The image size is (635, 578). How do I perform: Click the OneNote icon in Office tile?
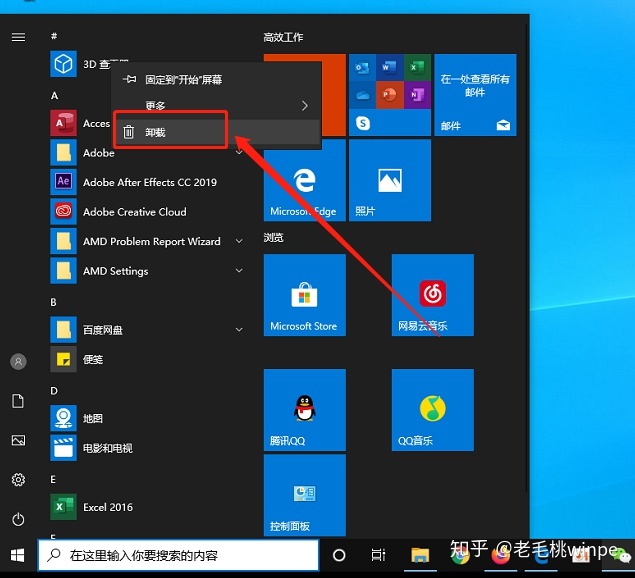[x=417, y=95]
